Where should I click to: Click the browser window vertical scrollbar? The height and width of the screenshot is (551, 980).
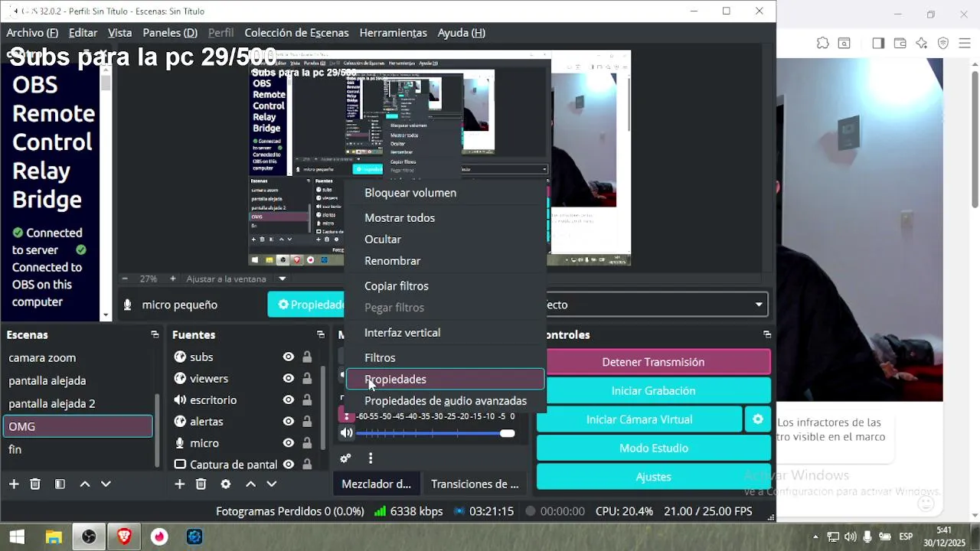click(x=975, y=138)
